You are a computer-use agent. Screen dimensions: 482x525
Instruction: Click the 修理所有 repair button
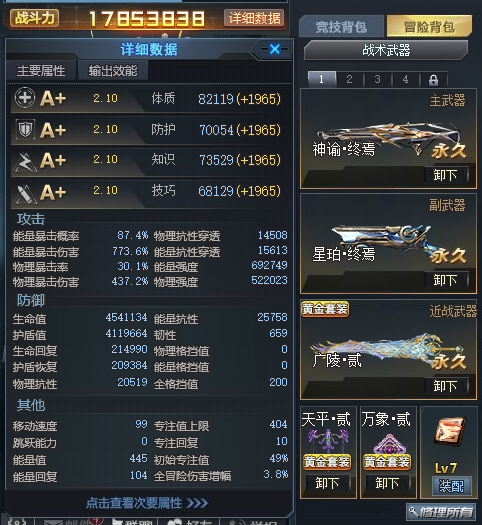pos(441,512)
